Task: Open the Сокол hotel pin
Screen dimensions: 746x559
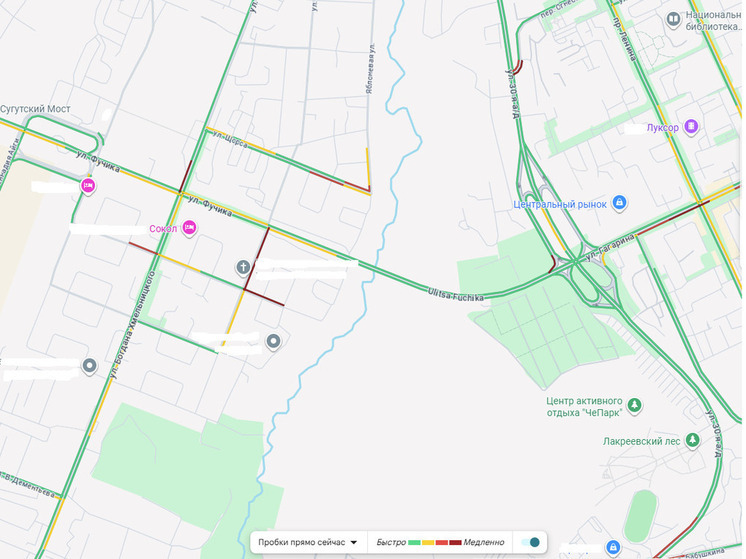Action: pyautogui.click(x=189, y=228)
